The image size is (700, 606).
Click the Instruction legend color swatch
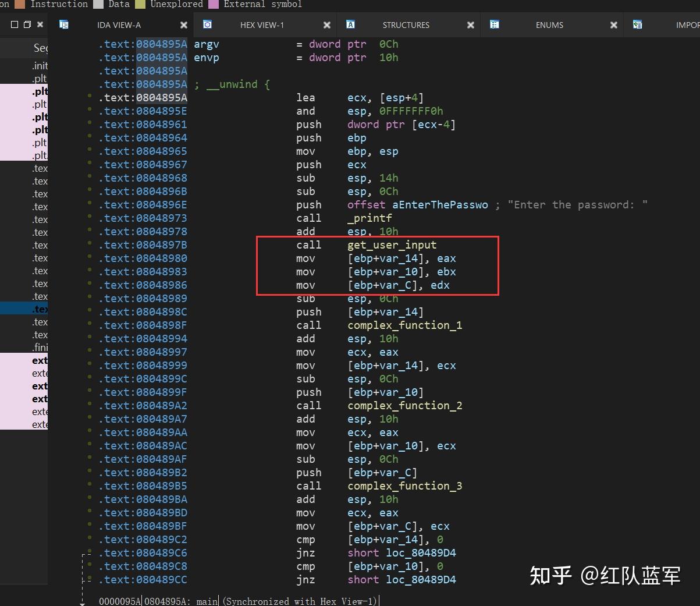[x=20, y=4]
